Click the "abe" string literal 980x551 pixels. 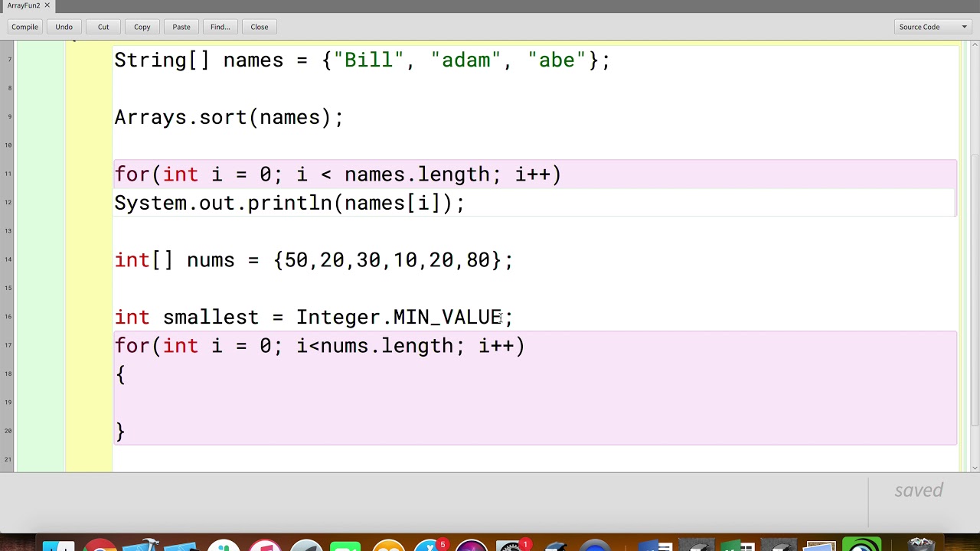pyautogui.click(x=557, y=60)
